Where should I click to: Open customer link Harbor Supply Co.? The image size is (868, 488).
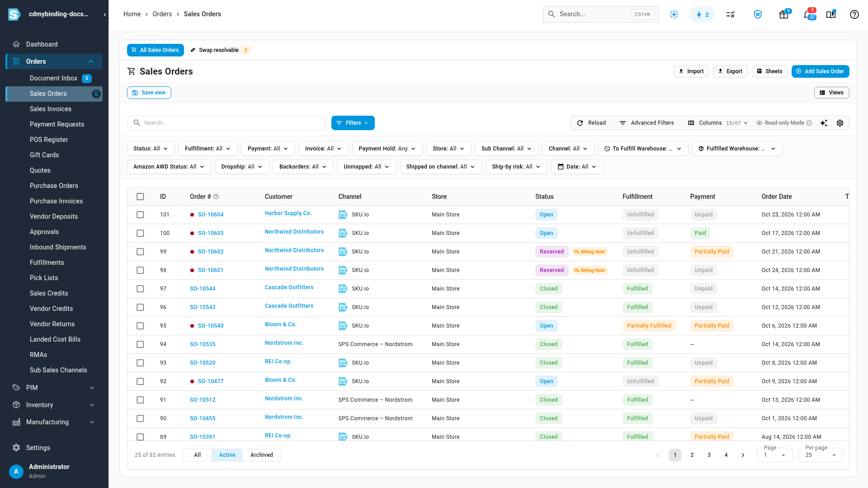288,213
